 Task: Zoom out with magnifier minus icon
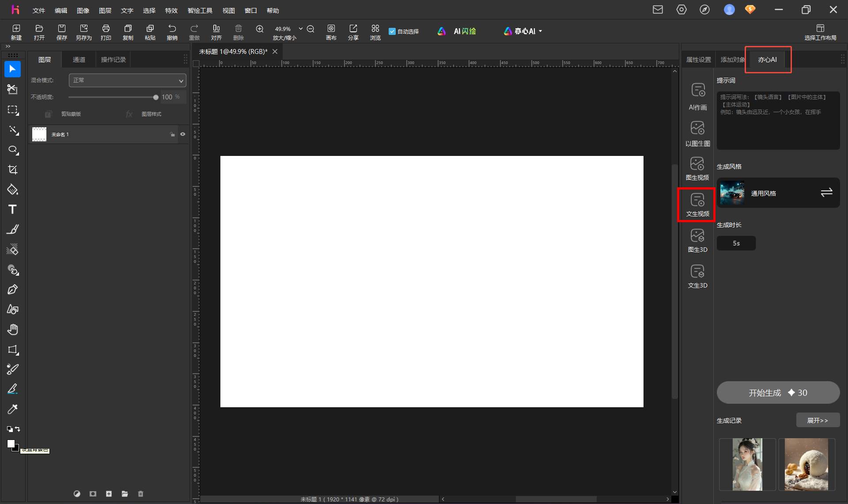tap(310, 29)
